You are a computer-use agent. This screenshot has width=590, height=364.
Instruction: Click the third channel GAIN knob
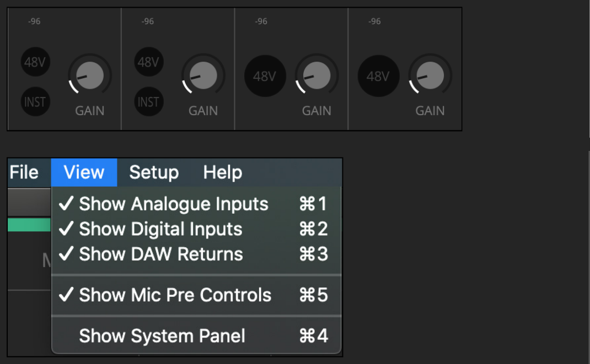tap(317, 75)
